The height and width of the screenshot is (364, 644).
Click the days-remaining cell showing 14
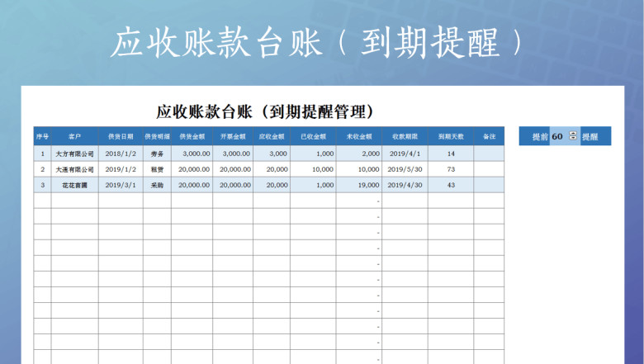(x=451, y=154)
